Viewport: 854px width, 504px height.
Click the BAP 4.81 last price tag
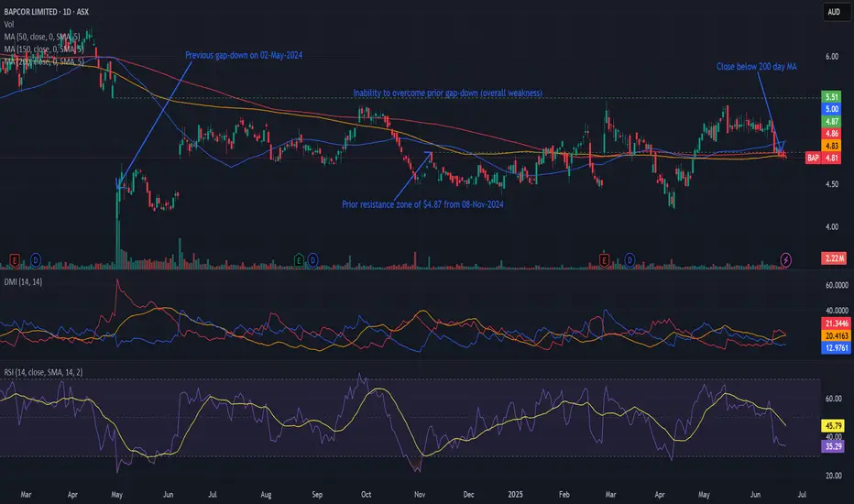point(824,158)
